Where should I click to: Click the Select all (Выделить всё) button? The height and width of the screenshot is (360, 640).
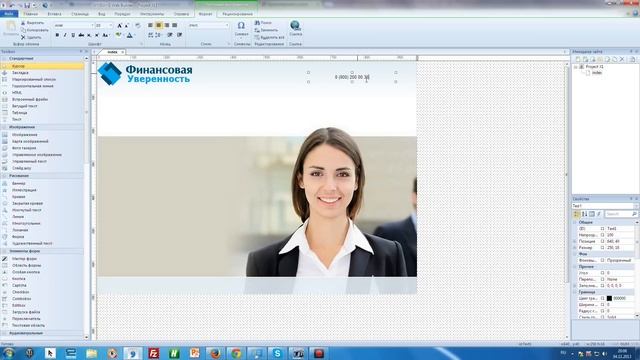[269, 38]
